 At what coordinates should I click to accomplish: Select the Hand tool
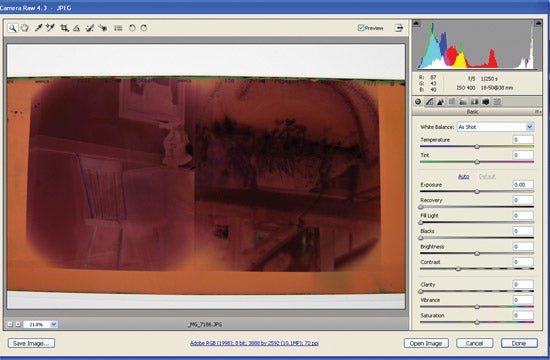tap(25, 28)
